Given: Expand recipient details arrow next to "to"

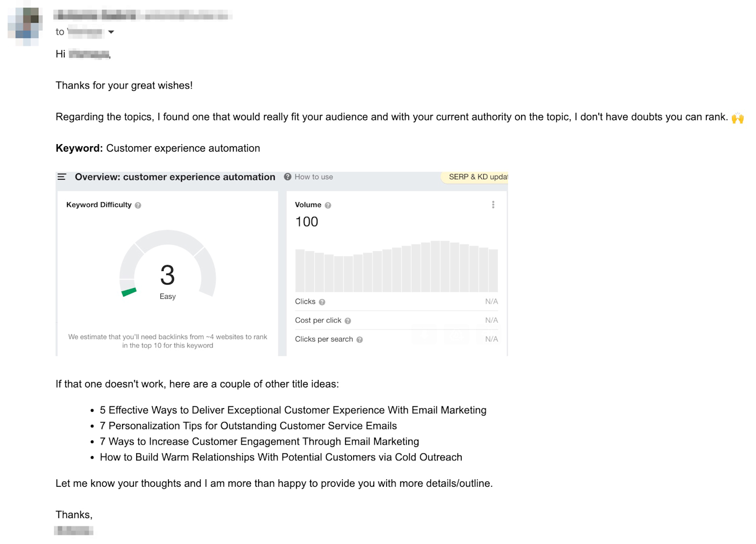Looking at the screenshot, I should pyautogui.click(x=111, y=32).
